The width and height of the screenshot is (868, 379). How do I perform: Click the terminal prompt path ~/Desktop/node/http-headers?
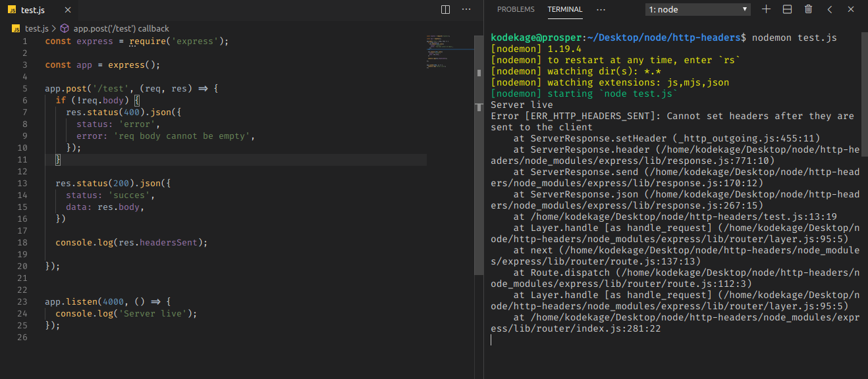[663, 38]
